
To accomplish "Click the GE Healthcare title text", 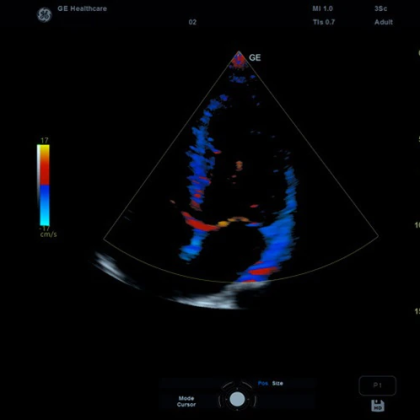I will [82, 9].
